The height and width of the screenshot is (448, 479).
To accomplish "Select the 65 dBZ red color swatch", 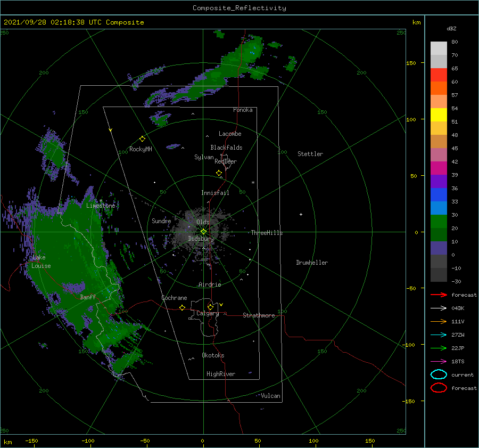I will 439,75.
